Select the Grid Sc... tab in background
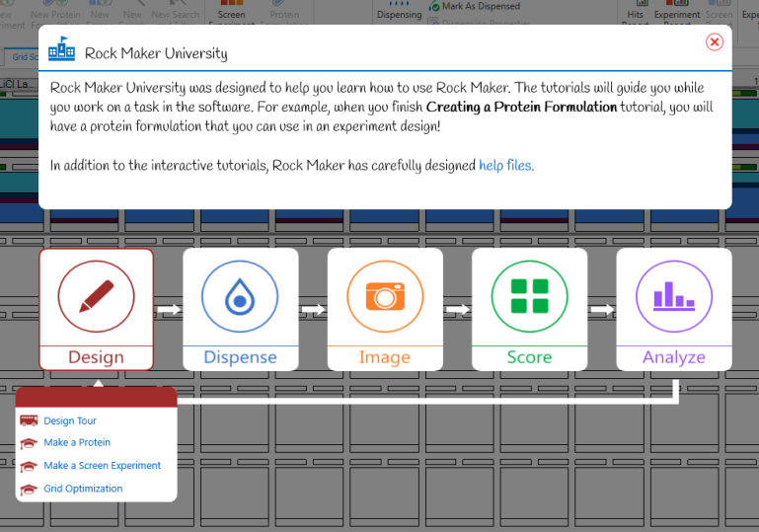759x532 pixels. [x=23, y=56]
